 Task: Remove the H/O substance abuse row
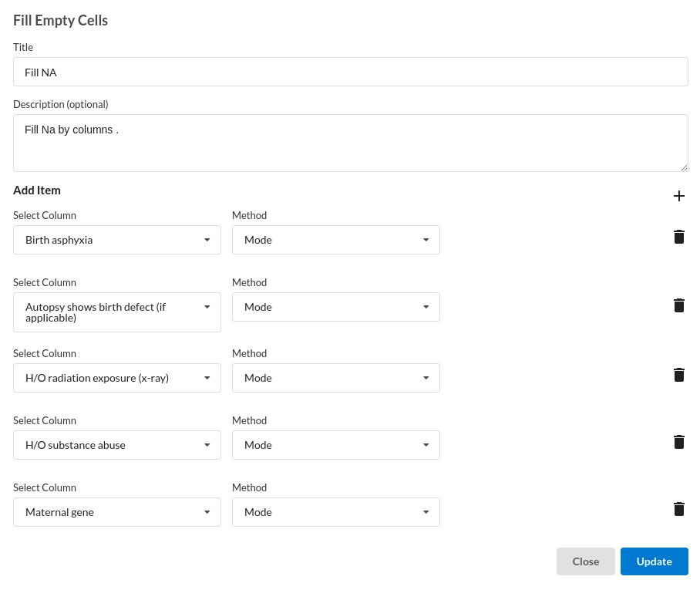click(678, 442)
